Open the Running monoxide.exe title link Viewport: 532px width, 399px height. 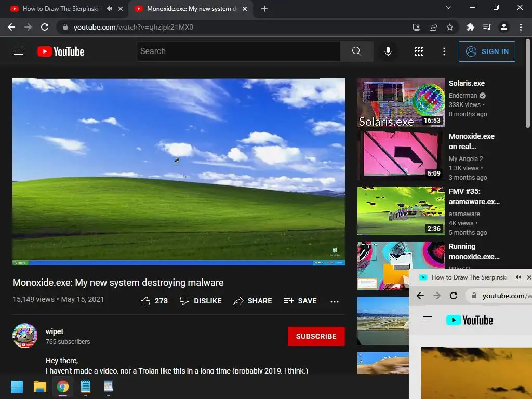coord(474,251)
